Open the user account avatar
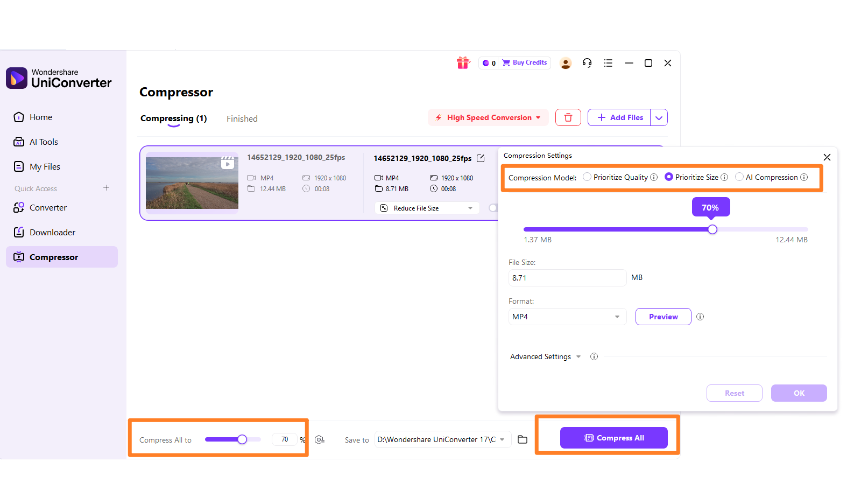This screenshot has height=483, width=868. point(566,63)
